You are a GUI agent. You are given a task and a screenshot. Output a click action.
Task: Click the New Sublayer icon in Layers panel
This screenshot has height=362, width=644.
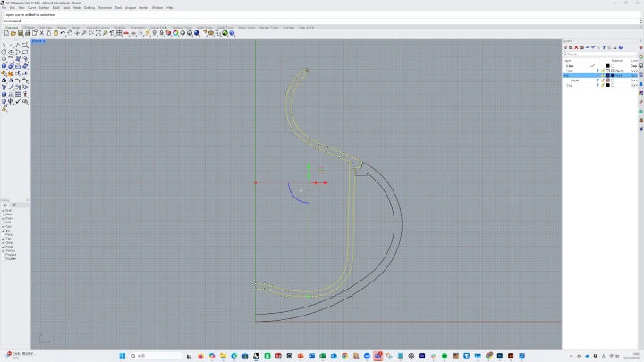[571, 47]
